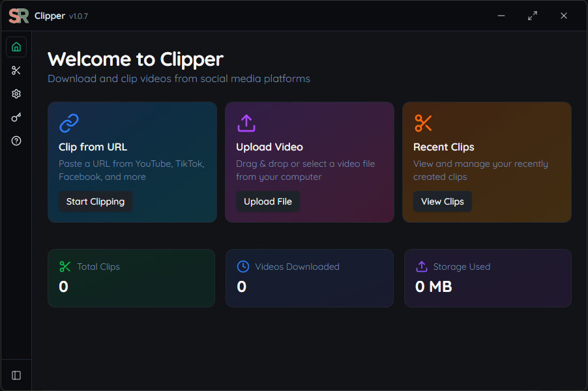Viewport: 588px width, 391px height.
Task: Click the chain link icon on Clip from URL card
Action: (x=69, y=123)
